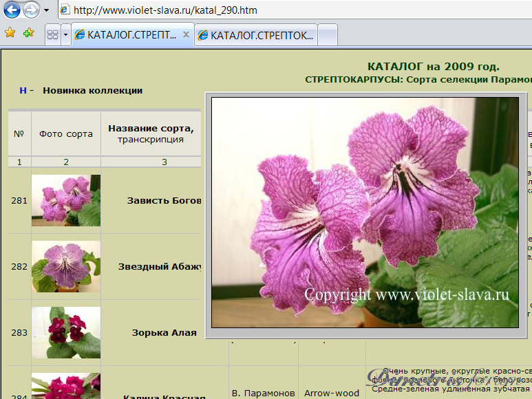The height and width of the screenshot is (399, 532).
Task: Open the recent pages history dropdown
Action: point(46,11)
